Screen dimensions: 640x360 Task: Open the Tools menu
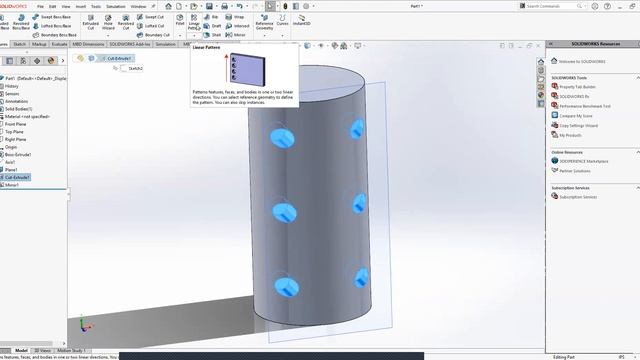(96, 7)
